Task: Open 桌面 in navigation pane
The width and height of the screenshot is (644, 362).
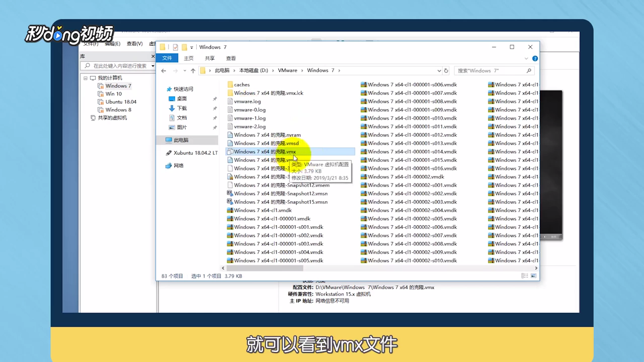Action: click(x=182, y=99)
